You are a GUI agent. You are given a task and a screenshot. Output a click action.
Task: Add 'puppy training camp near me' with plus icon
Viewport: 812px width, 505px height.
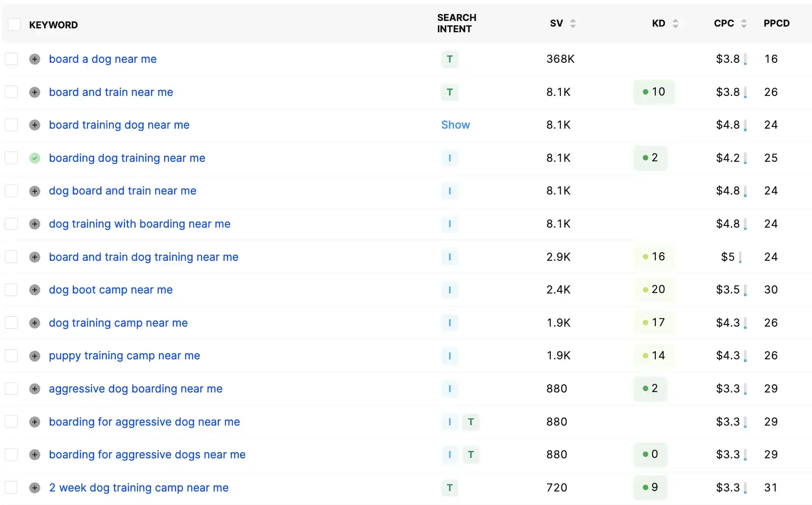tap(35, 356)
